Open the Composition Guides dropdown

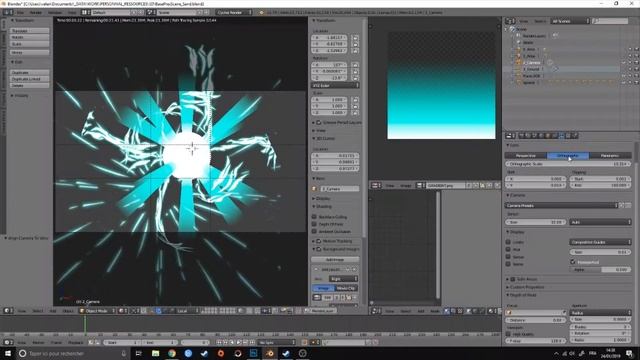[x=600, y=242]
